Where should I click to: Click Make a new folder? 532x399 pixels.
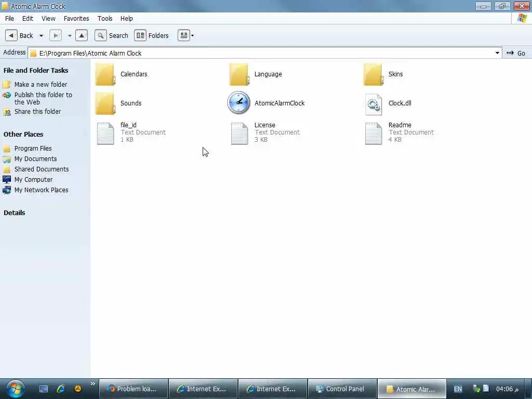[x=41, y=84]
